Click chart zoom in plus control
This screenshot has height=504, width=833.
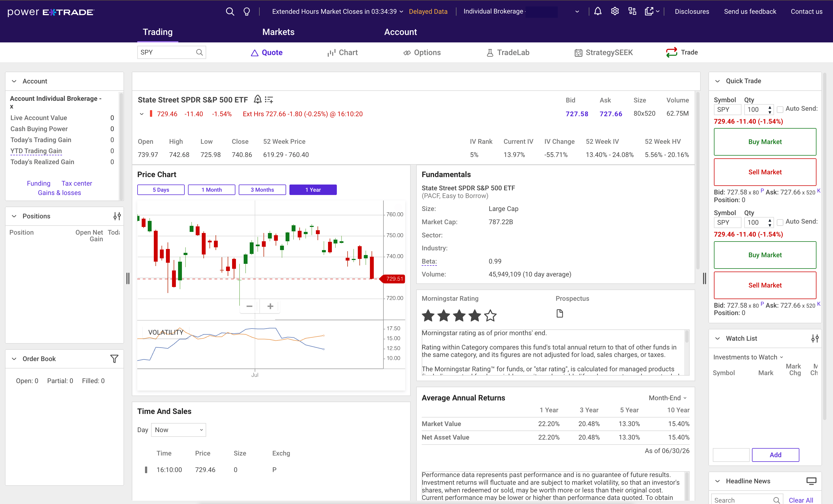(x=270, y=306)
